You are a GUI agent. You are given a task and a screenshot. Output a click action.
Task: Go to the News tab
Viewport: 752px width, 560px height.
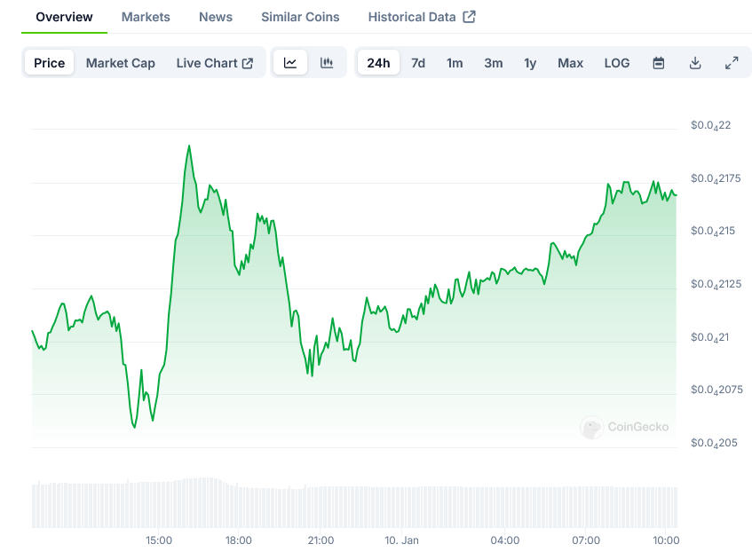click(216, 17)
